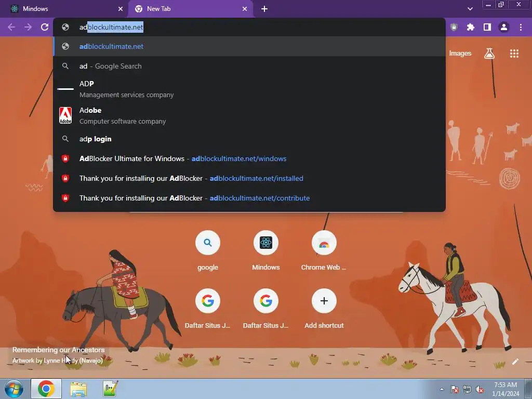Choose the Adobe software company suggestion
532x399 pixels.
click(x=249, y=116)
